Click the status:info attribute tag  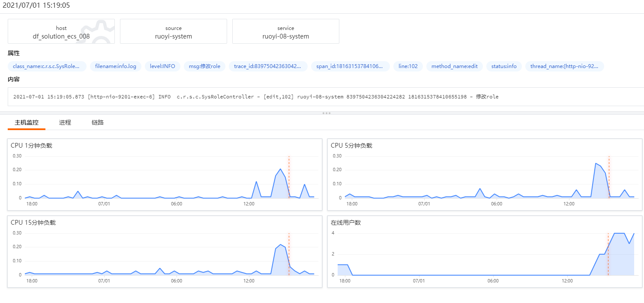(x=504, y=66)
